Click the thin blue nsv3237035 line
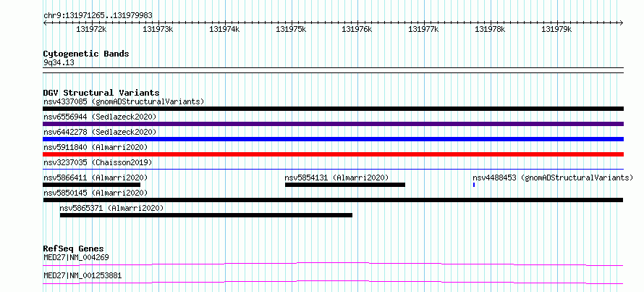Viewport: 644px width, 292px height. (333, 169)
